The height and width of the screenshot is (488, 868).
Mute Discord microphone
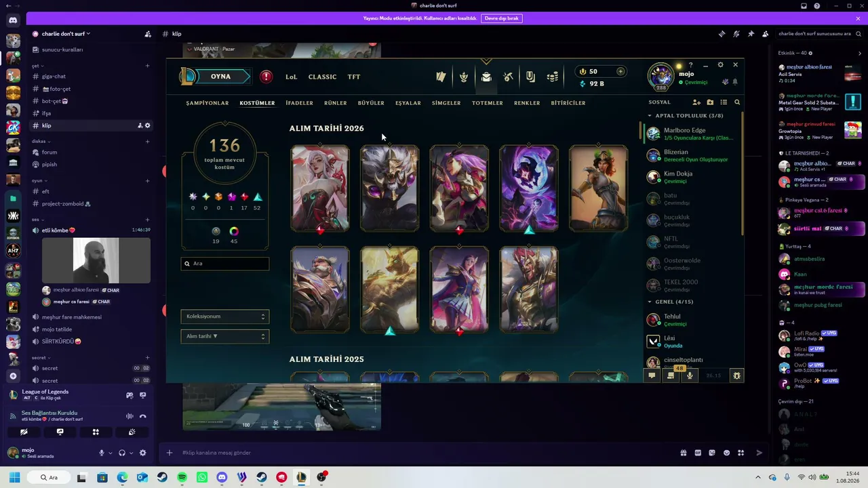[102, 453]
